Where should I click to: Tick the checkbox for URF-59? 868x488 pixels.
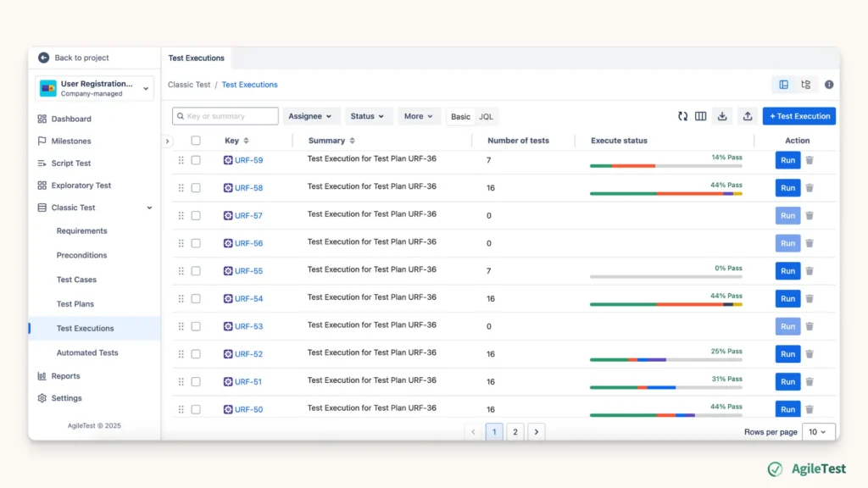(196, 160)
